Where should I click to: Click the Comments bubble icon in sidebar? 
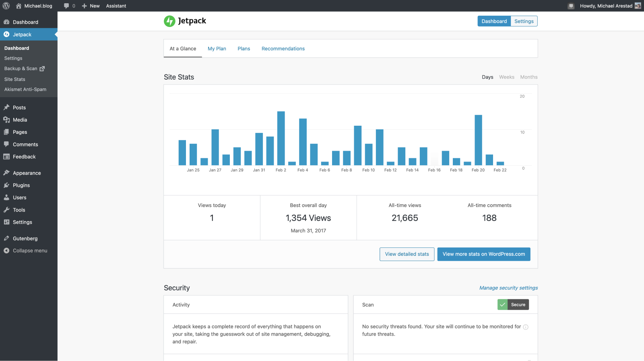pos(6,144)
